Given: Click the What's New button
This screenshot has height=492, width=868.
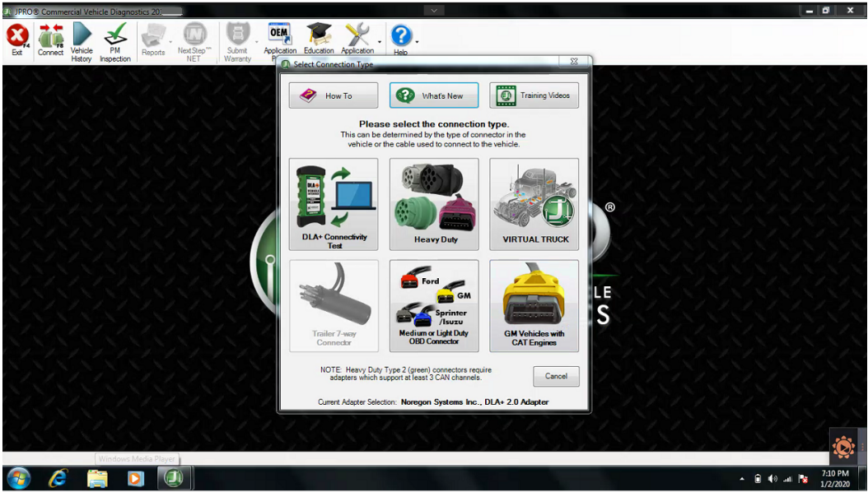Looking at the screenshot, I should point(434,95).
